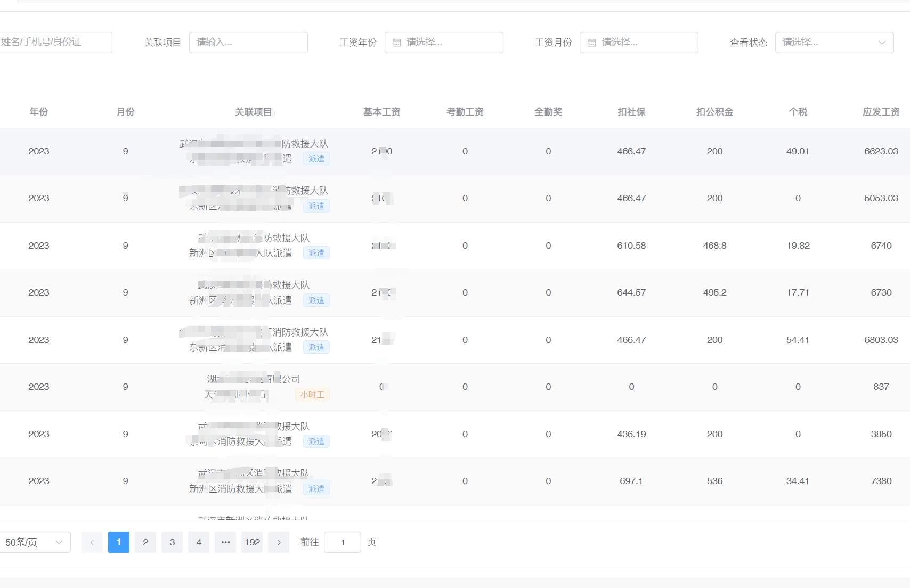Select current page 1 button
Screen dimensions: 910x588
[119, 542]
